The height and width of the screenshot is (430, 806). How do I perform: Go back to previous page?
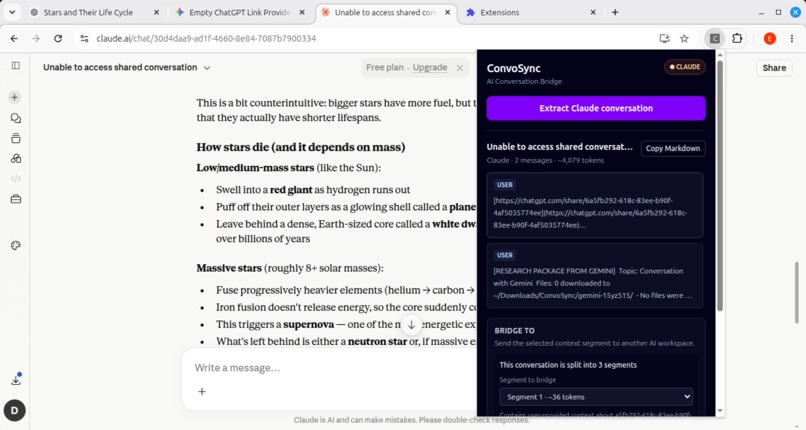14,39
